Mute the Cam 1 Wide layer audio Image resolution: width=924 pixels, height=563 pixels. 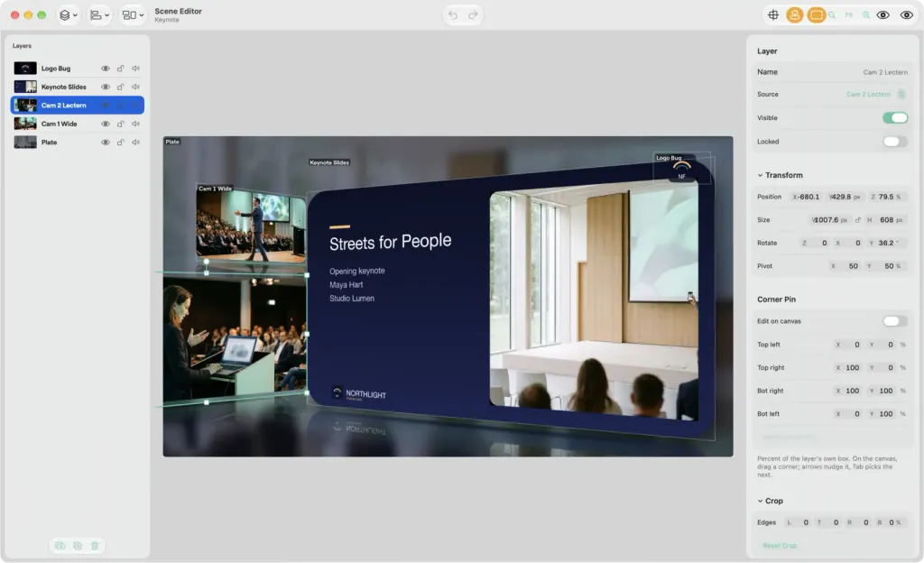click(135, 124)
